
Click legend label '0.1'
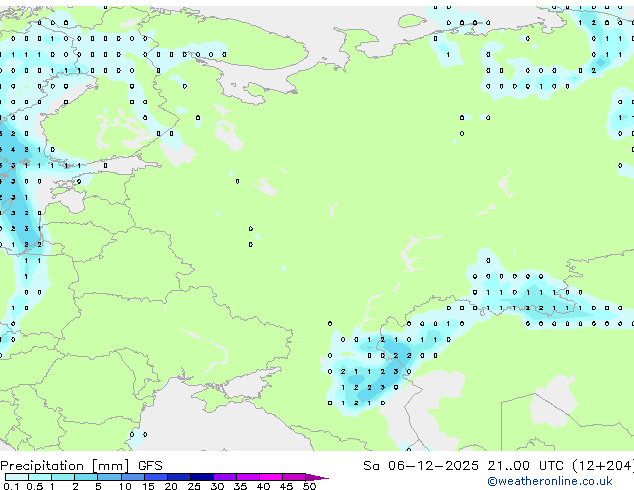click(x=11, y=486)
